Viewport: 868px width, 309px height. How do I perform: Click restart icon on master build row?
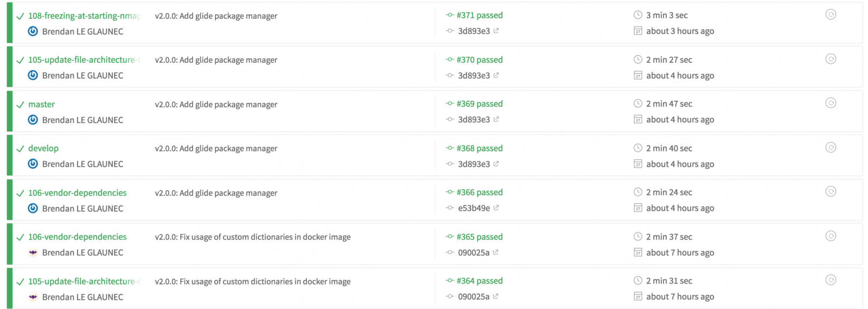click(831, 103)
